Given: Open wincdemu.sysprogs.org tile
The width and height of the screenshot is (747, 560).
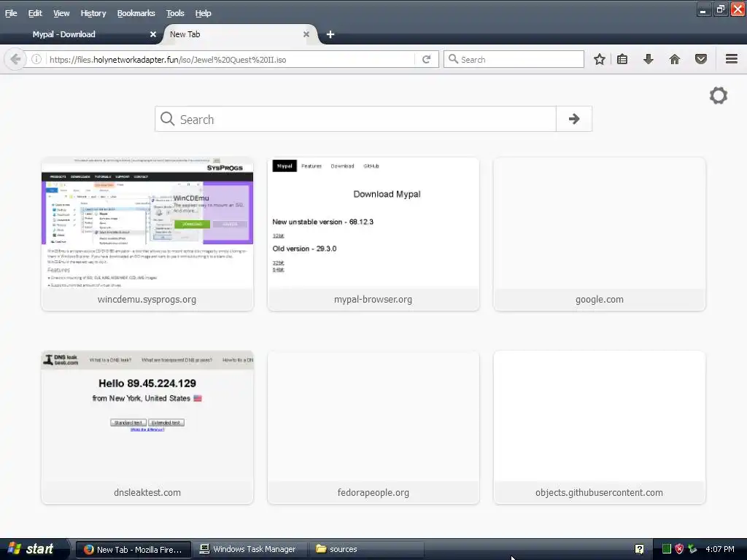Looking at the screenshot, I should pyautogui.click(x=147, y=234).
